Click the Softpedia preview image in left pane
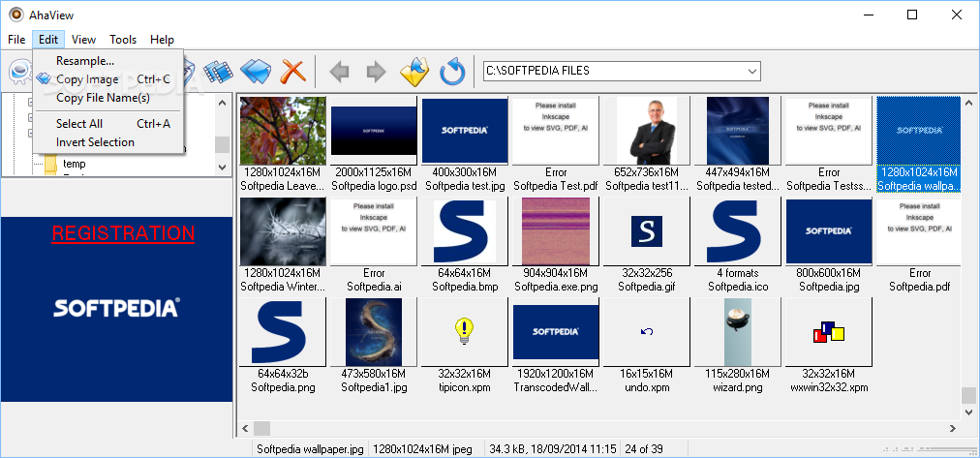The width and height of the screenshot is (980, 458). click(x=116, y=309)
